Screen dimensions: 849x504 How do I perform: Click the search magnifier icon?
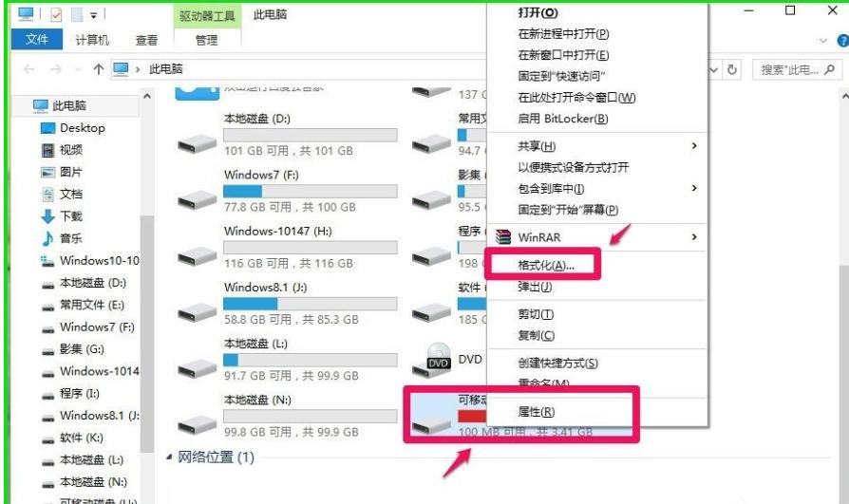pyautogui.click(x=829, y=70)
